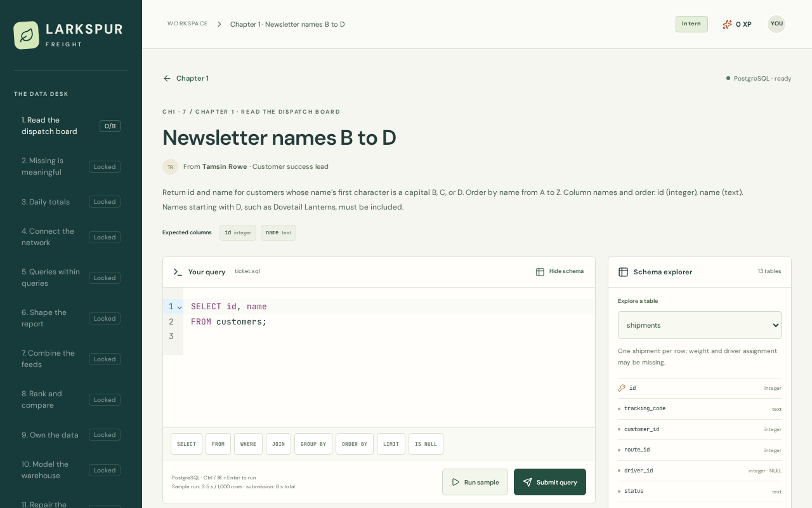Select locked chapter 5 Queries within queries
This screenshot has width=812, height=508.
(x=71, y=277)
